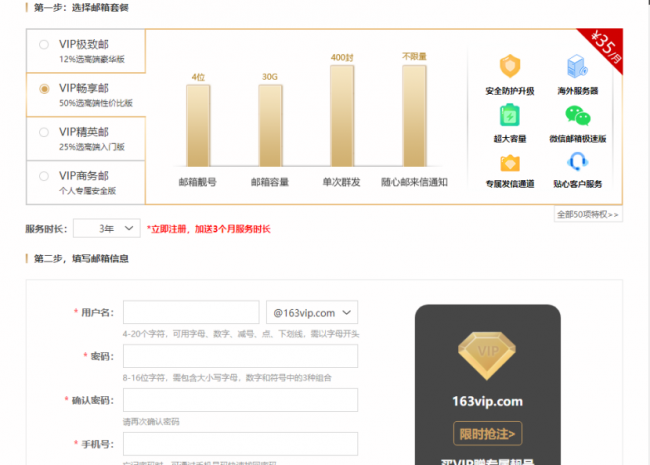Click the 25%选高端入门版 subtitle
Viewport: 650px width, 465px height.
(x=92, y=147)
